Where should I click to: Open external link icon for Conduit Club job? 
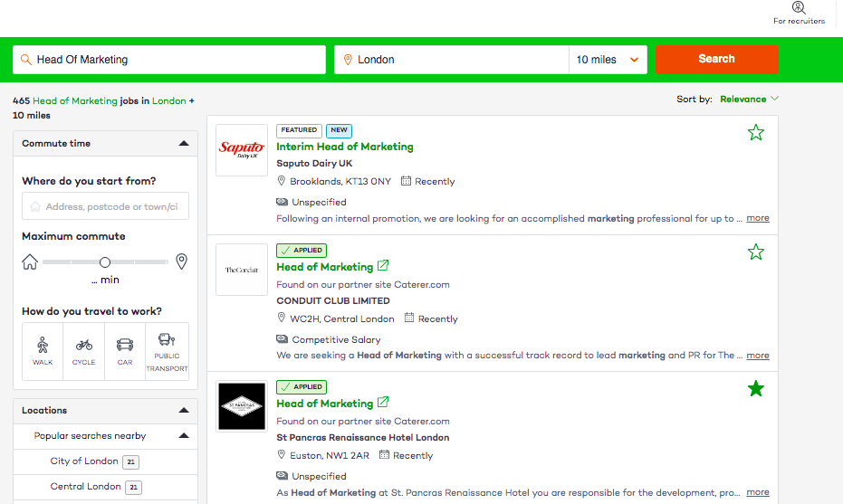pos(383,265)
